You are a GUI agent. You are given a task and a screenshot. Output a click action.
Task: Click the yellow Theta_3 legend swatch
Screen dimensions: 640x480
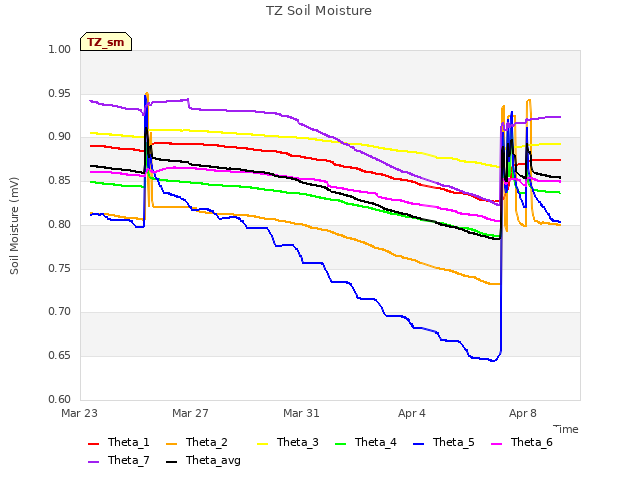pos(262,444)
